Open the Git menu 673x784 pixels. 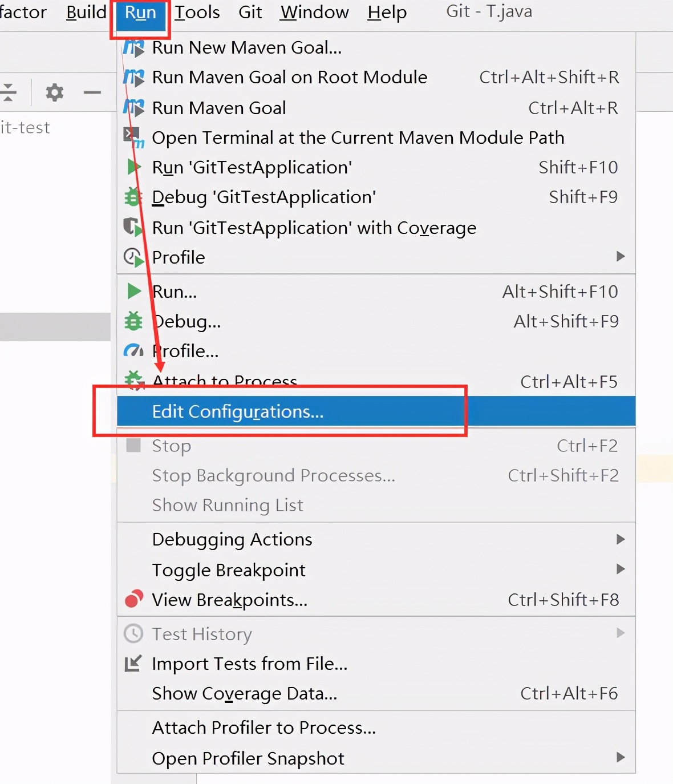pyautogui.click(x=250, y=12)
